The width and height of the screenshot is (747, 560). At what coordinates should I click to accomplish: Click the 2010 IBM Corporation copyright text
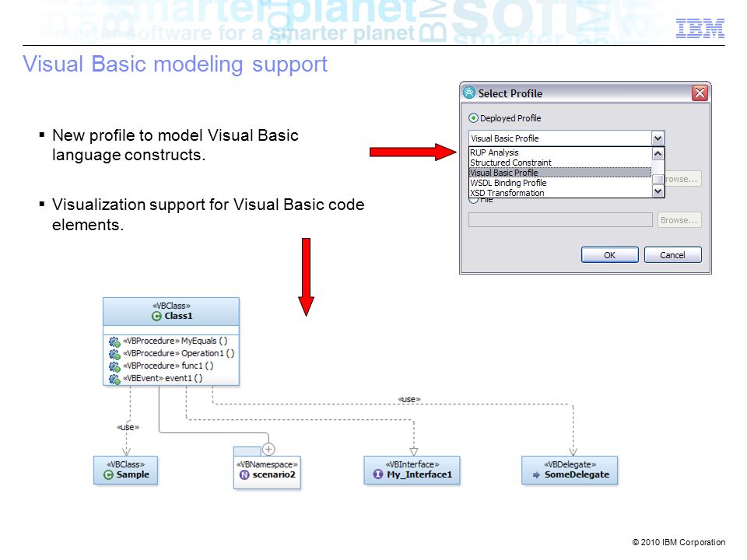point(679,542)
